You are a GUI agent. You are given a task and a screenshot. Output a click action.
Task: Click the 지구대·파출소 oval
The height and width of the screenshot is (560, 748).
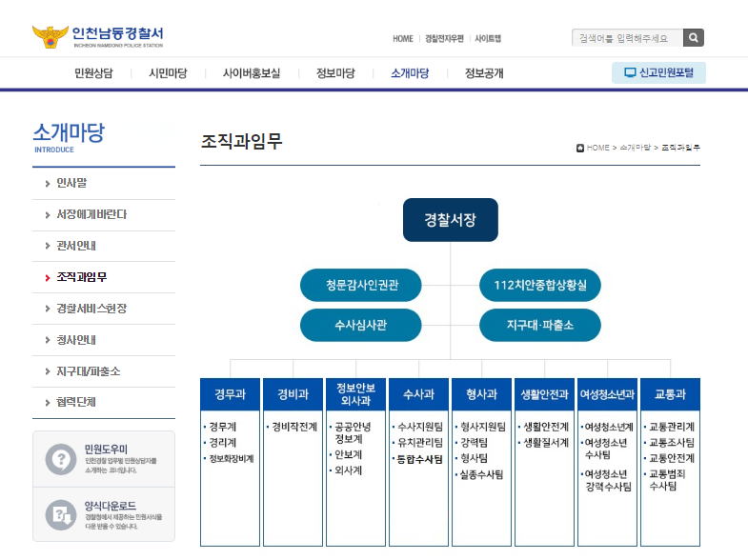pos(540,325)
